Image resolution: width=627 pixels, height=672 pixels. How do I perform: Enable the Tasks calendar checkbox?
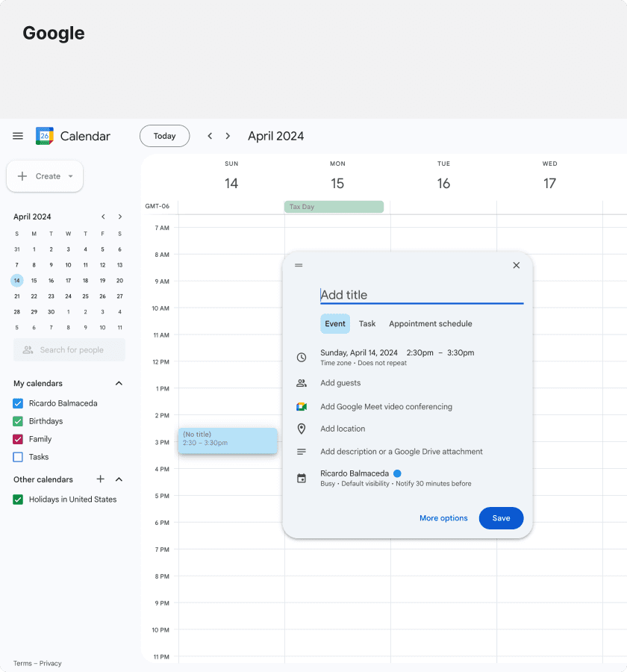click(x=18, y=457)
